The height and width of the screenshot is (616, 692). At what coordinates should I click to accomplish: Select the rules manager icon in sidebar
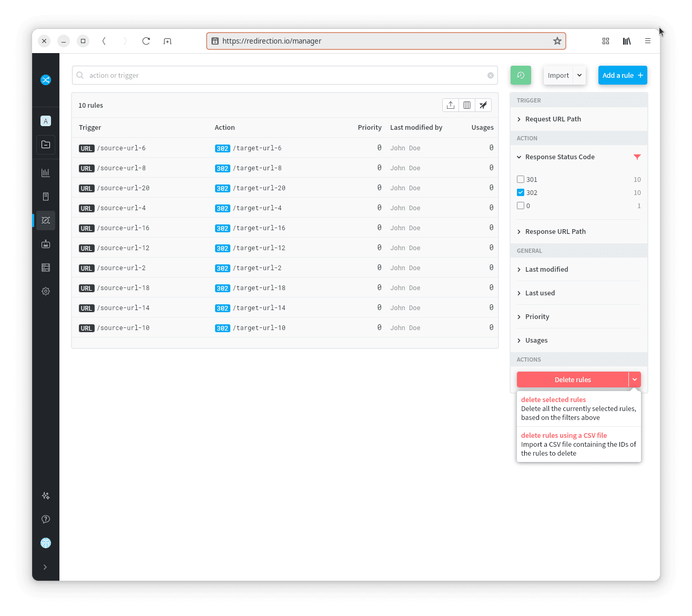tap(46, 220)
